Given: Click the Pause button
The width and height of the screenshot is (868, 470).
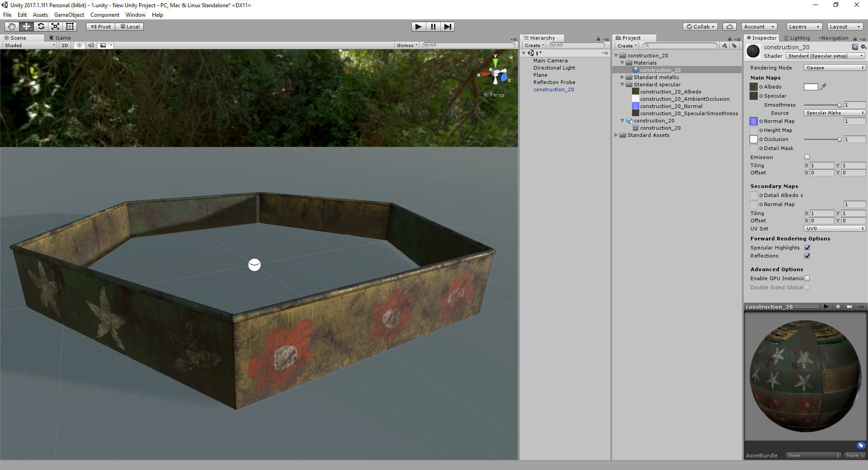Looking at the screenshot, I should [x=433, y=27].
